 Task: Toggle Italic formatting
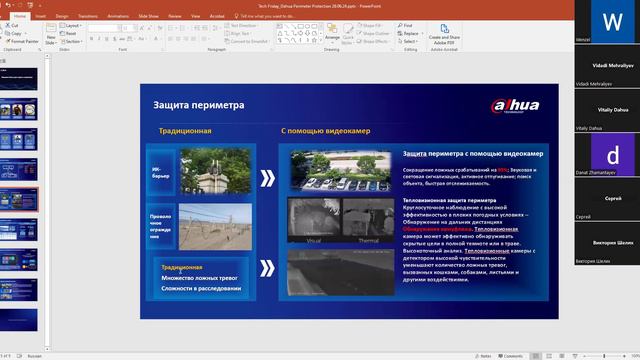coord(99,39)
